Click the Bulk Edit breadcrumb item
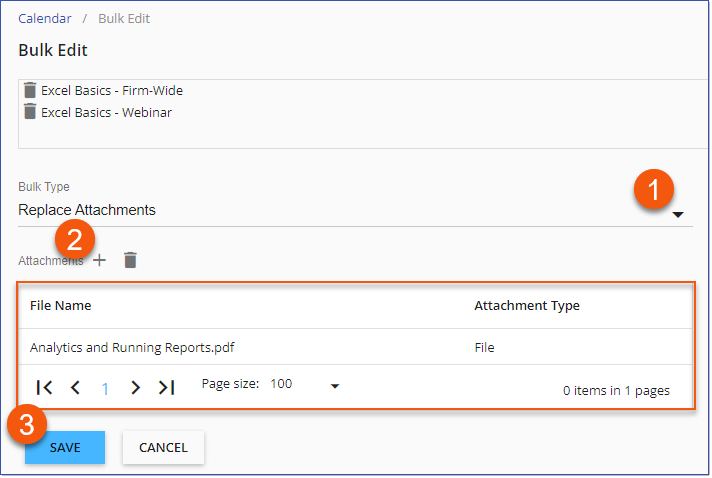Image resolution: width=712 pixels, height=478 pixels. 124,19
